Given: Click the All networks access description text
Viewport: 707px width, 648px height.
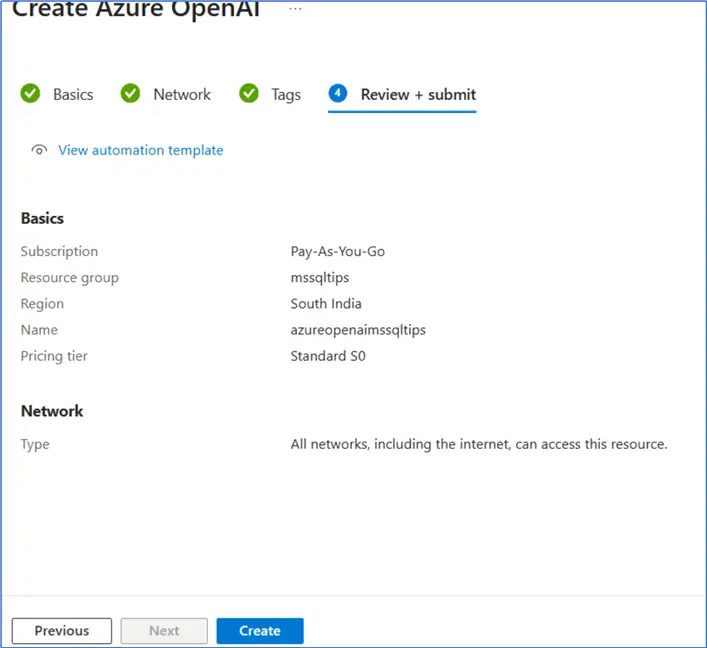Looking at the screenshot, I should 479,444.
